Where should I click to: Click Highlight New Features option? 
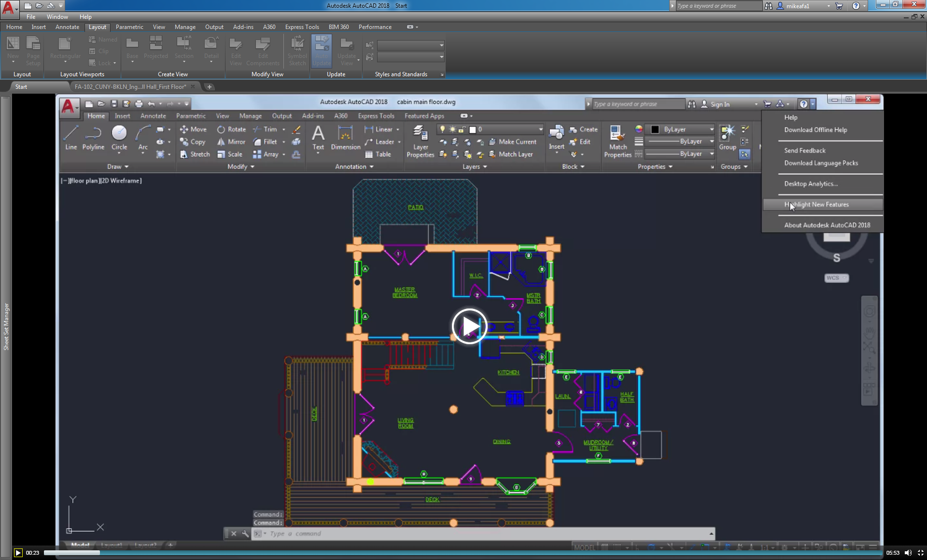[x=816, y=204]
